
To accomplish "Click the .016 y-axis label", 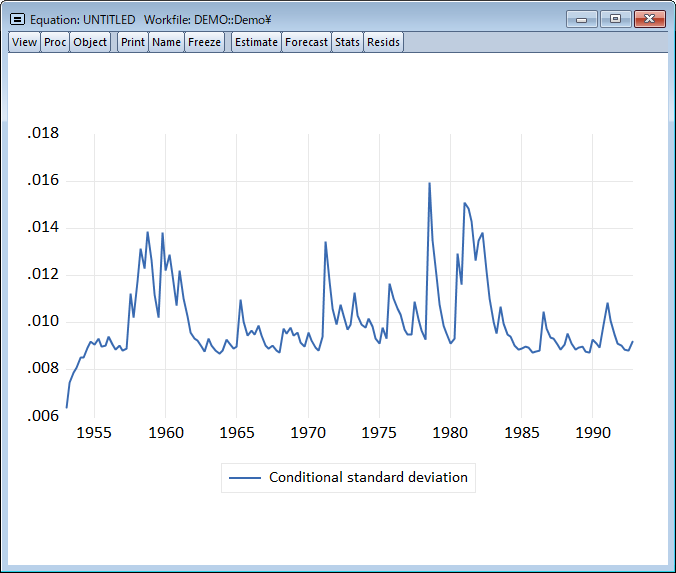I will tap(43, 180).
